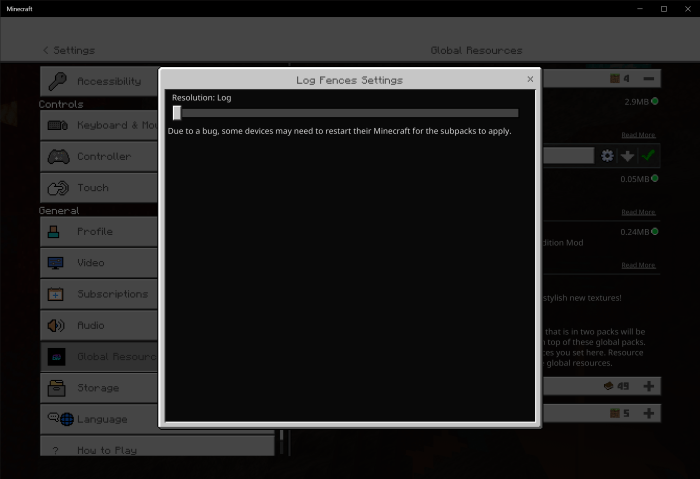Click the green checkmark pack icon

pyautogui.click(x=648, y=155)
